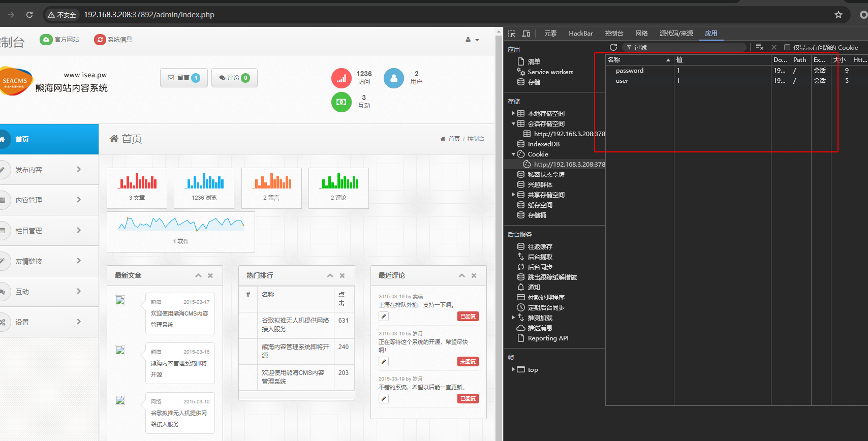Screen dimensions: 868x441
Task: Collapse the 最近评论 panel
Action: [x=461, y=275]
